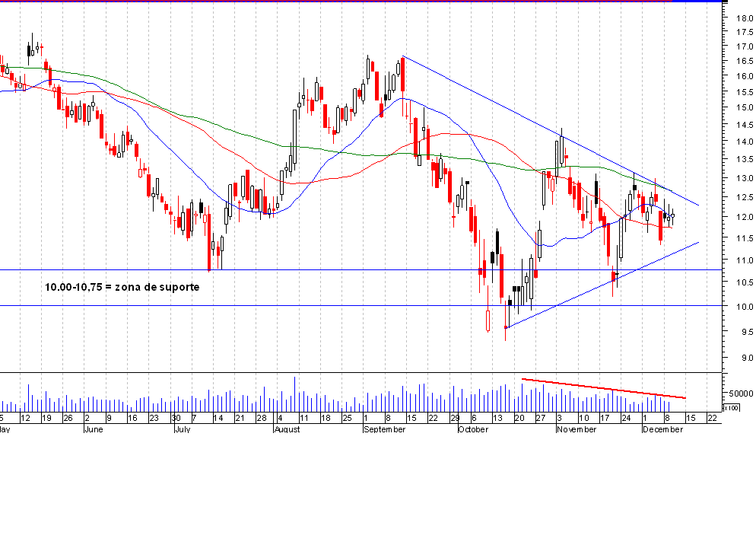Viewport: 756px width, 548px height.
Task: Click the 6 date label above October
Action: 474,419
